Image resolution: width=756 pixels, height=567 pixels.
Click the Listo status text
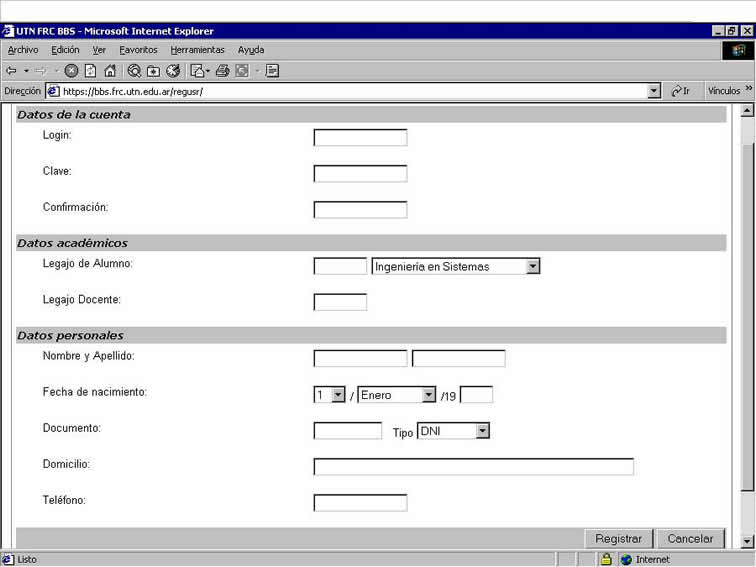pos(27,559)
